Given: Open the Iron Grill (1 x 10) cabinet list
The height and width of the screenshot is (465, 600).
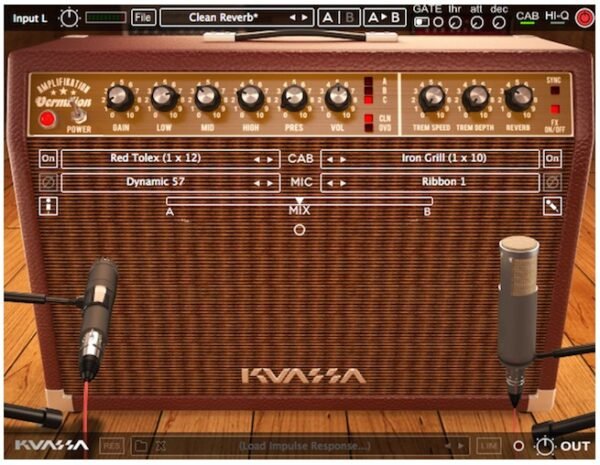Looking at the screenshot, I should [430, 159].
